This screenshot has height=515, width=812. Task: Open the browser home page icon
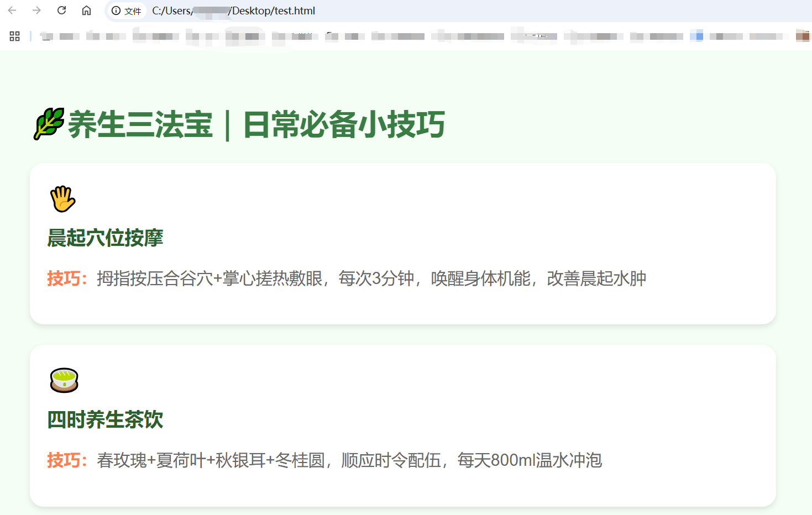pos(86,10)
